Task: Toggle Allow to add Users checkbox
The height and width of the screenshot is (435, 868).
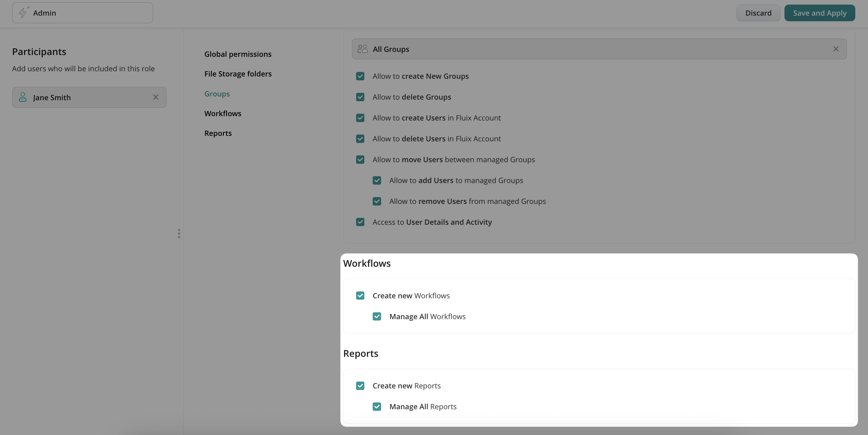Action: coord(377,180)
